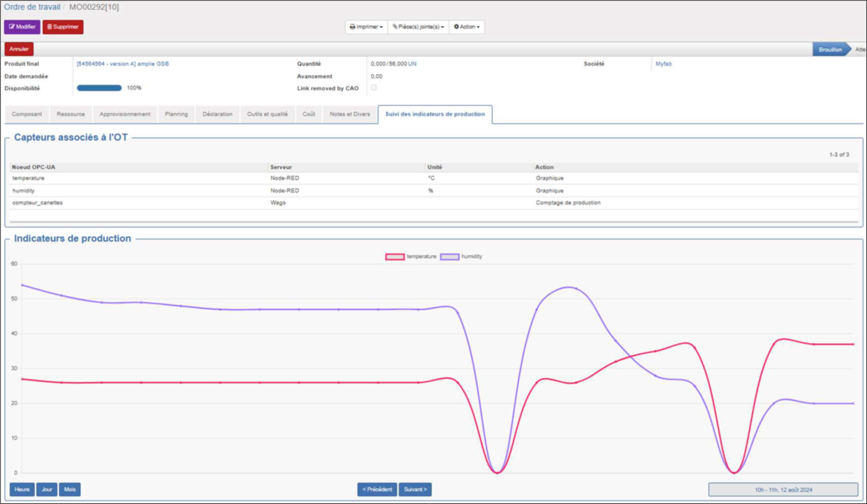Image resolution: width=867 pixels, height=504 pixels.
Task: Delete record with Supprimer button
Action: [x=63, y=27]
